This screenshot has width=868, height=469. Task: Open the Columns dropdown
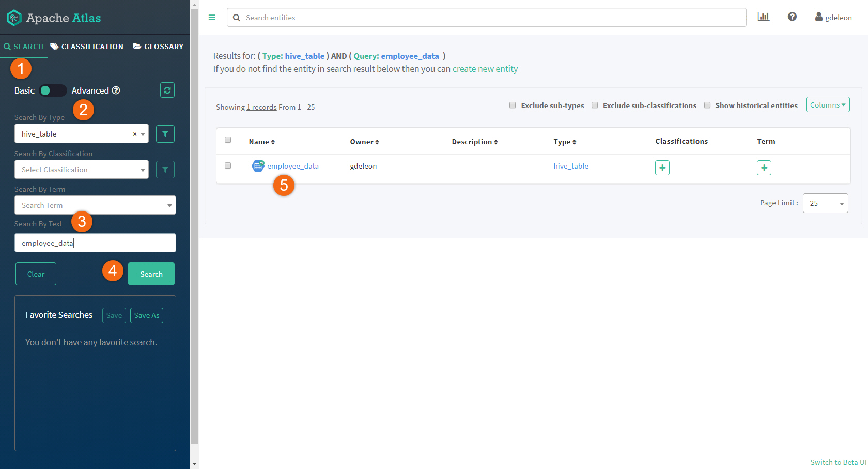827,105
